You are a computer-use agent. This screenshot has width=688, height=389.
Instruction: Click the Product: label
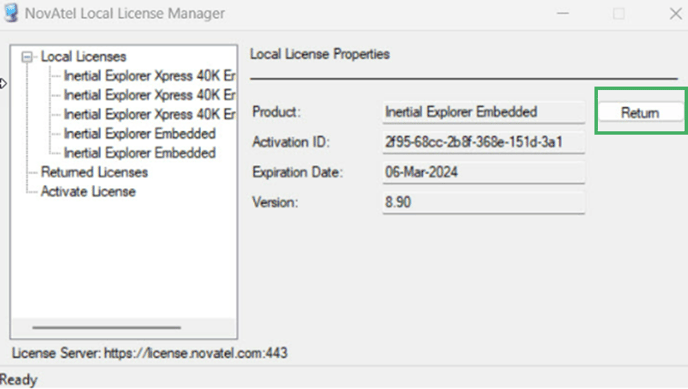click(276, 112)
